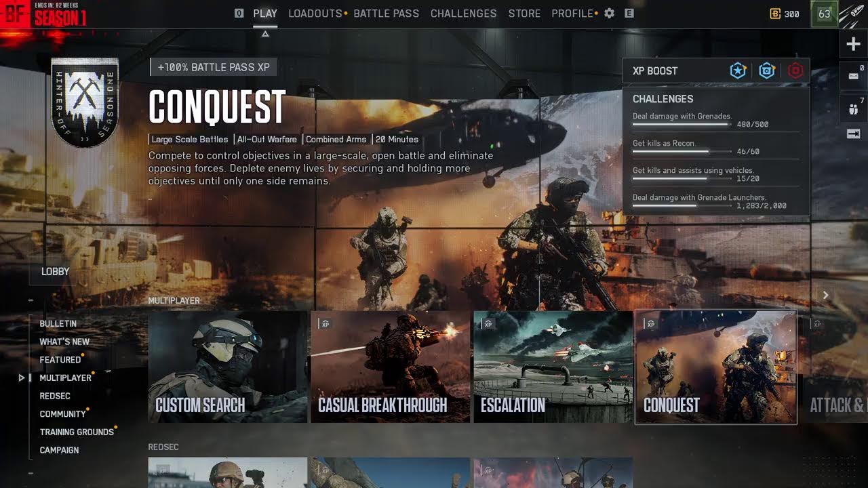Select the red XP boost icon
Image resolution: width=868 pixels, height=488 pixels.
(795, 70)
